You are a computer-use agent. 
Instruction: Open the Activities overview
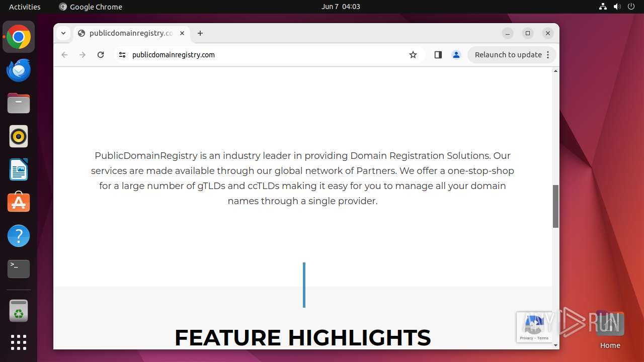pos(25,7)
